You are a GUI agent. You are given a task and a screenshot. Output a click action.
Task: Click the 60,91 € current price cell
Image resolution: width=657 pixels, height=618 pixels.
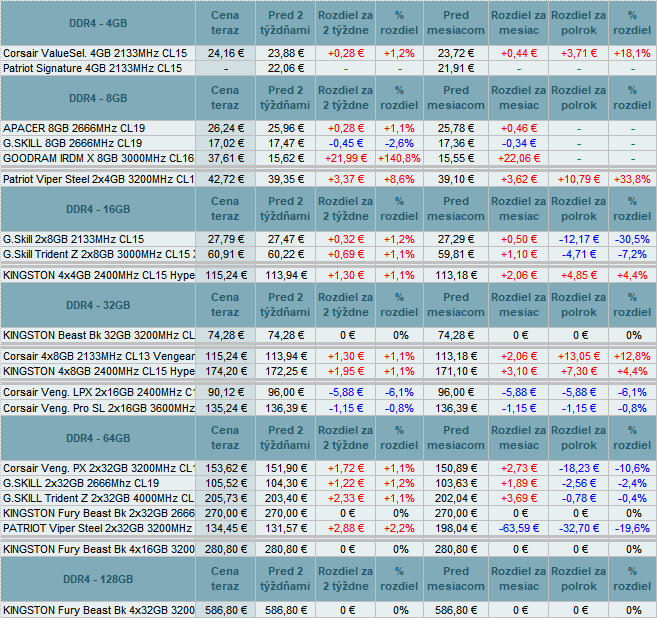(x=225, y=254)
